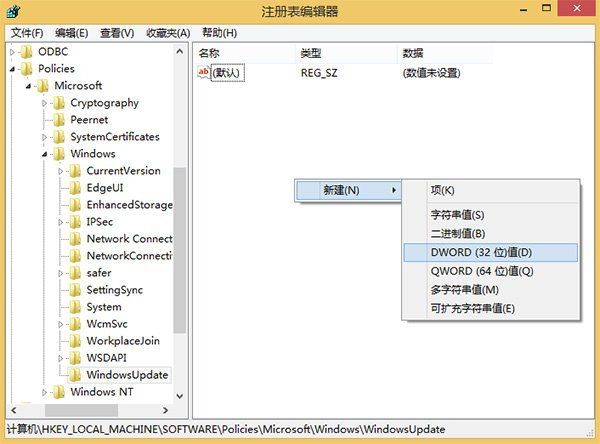
Task: Click tree scrollbar up arrow
Action: (179, 51)
